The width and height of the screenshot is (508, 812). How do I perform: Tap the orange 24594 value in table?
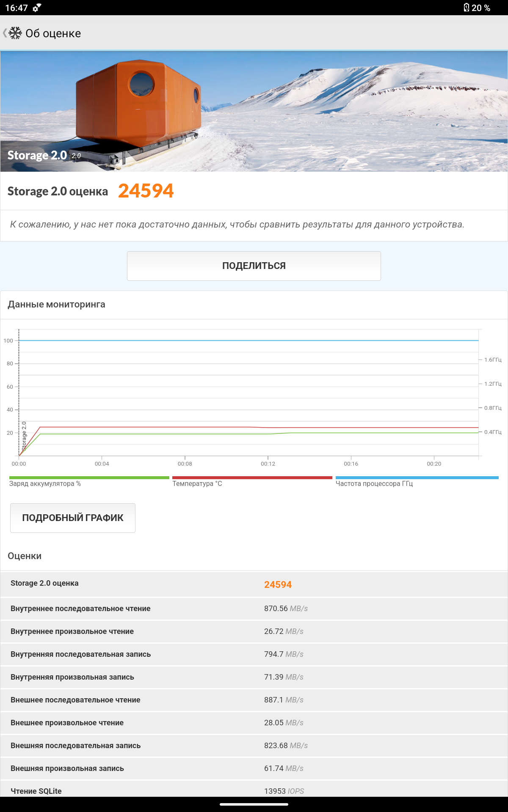pos(278,584)
